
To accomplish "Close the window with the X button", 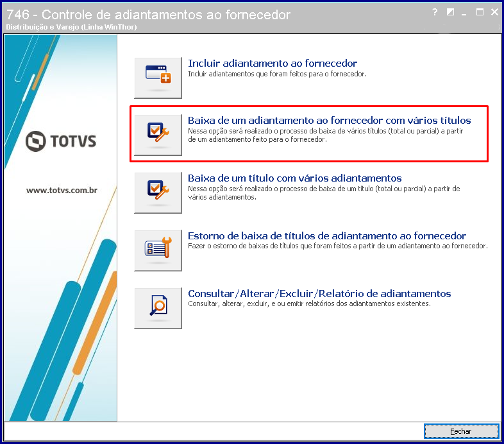I will (x=494, y=12).
